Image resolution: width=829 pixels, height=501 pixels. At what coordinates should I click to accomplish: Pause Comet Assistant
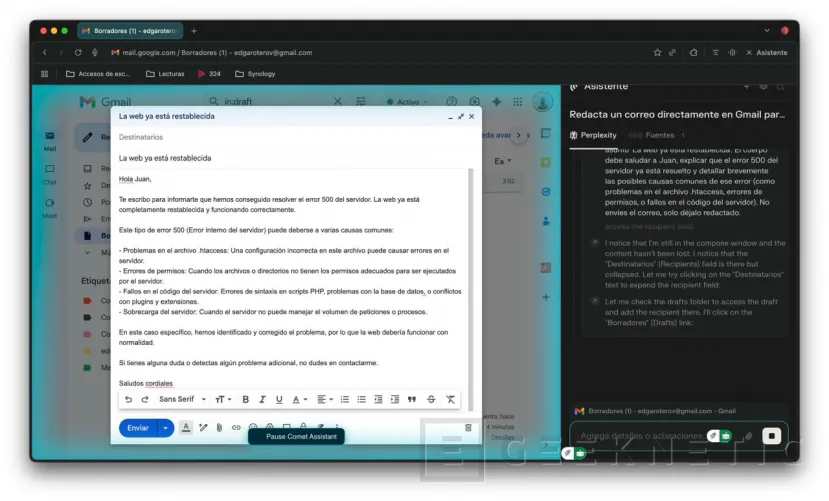tap(297, 437)
